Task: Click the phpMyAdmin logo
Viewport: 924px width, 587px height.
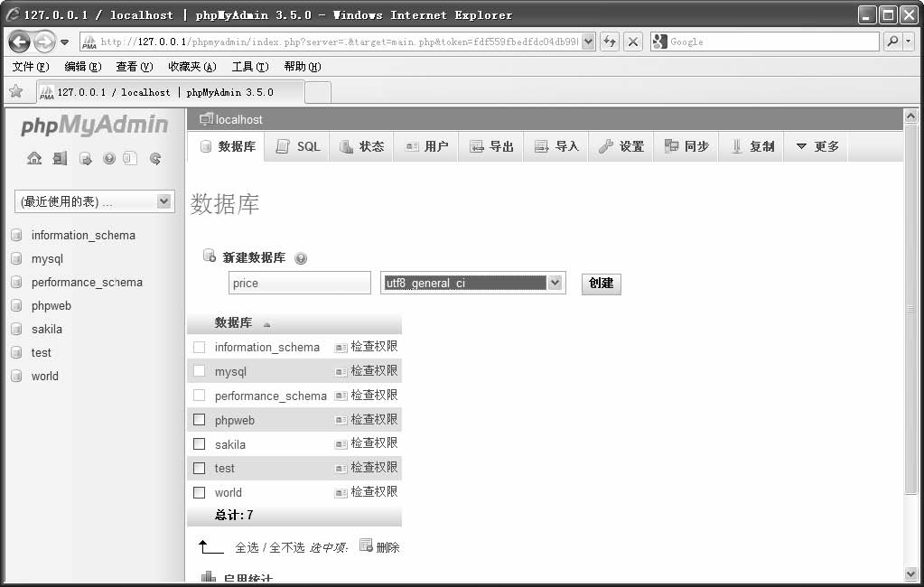Action: (x=94, y=125)
